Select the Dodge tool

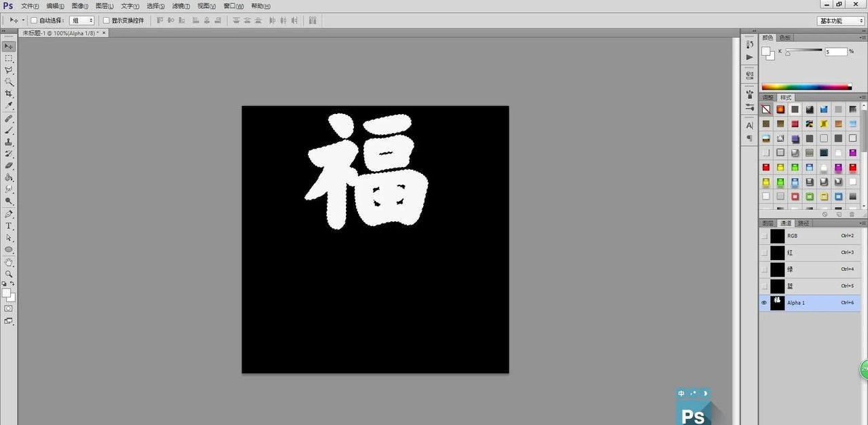(x=9, y=201)
